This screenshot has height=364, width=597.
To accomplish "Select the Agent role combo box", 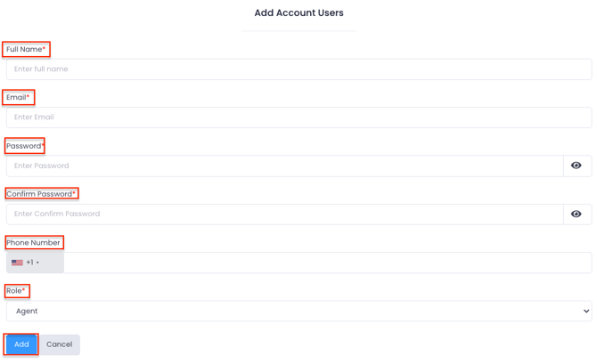I will pyautogui.click(x=298, y=311).
